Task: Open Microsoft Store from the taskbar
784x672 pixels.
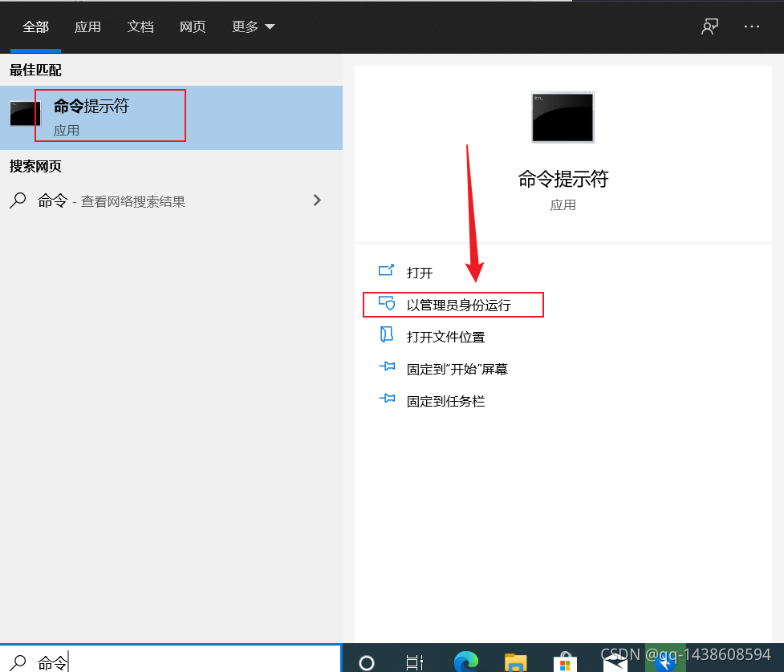Action: pos(565,662)
